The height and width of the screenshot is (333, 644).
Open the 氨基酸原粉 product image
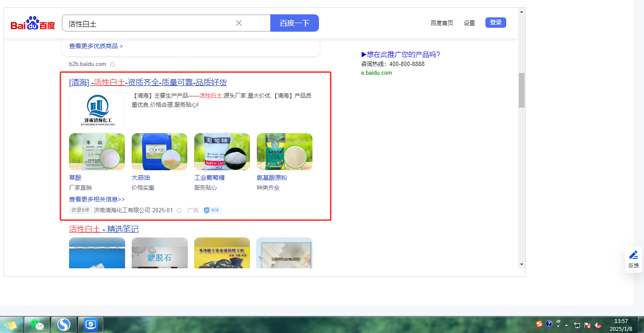tap(285, 152)
